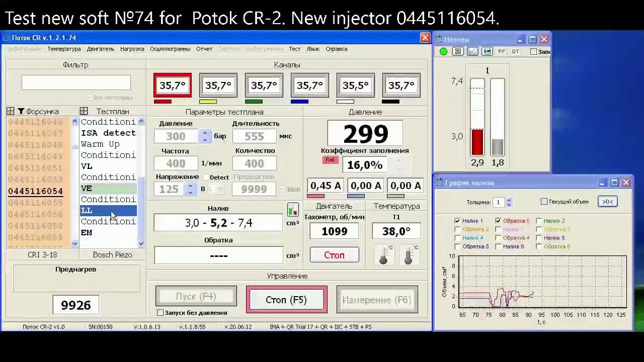Click the >0< reset button

(607, 202)
